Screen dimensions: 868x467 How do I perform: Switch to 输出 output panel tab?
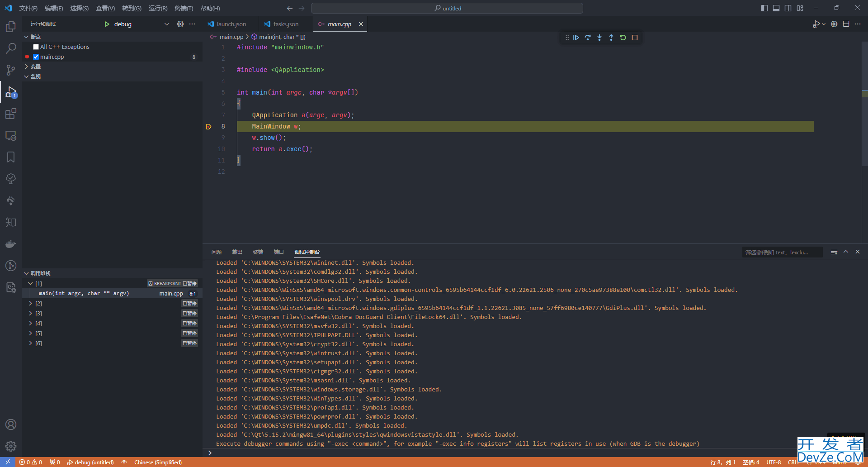coord(237,252)
